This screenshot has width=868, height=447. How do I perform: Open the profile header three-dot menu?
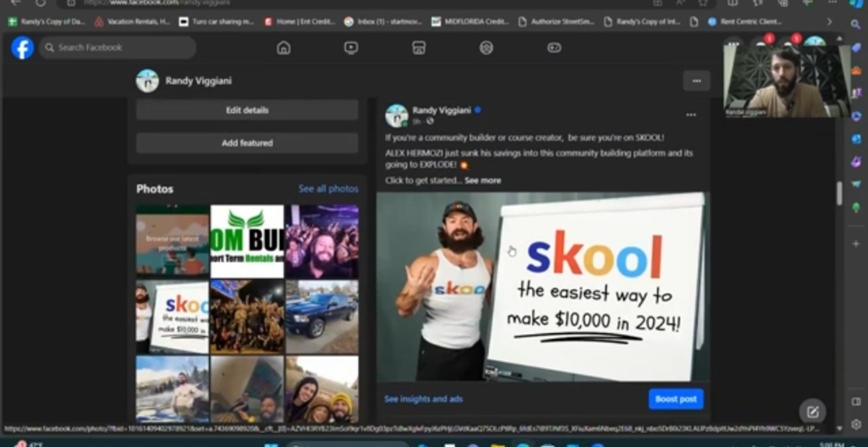(697, 81)
